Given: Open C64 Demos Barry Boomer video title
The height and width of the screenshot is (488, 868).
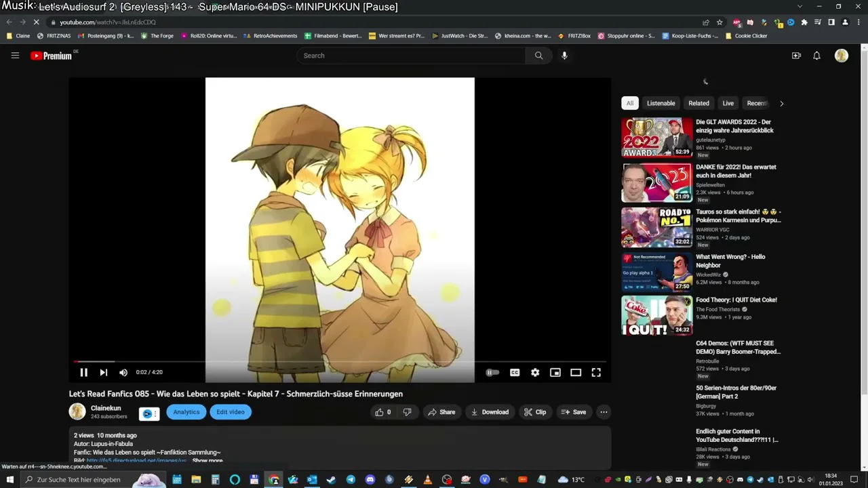Looking at the screenshot, I should (738, 348).
